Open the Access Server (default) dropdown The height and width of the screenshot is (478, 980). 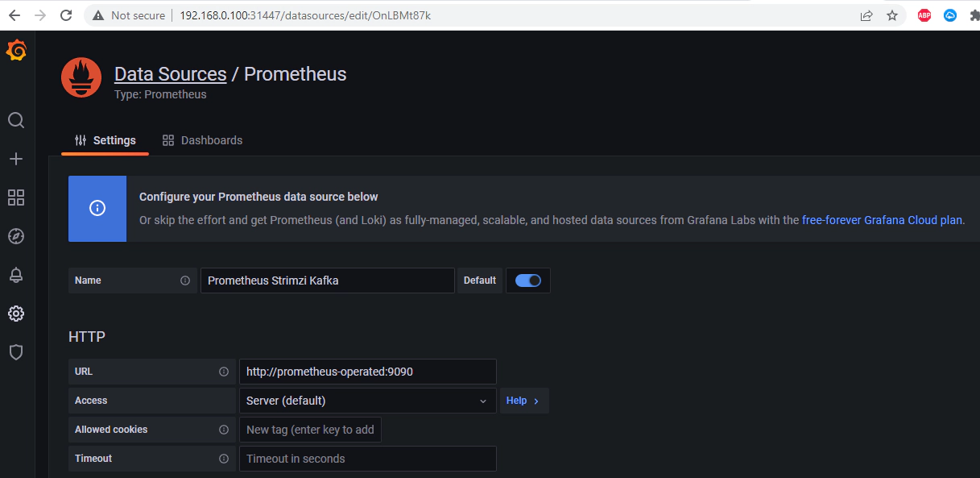(x=368, y=401)
